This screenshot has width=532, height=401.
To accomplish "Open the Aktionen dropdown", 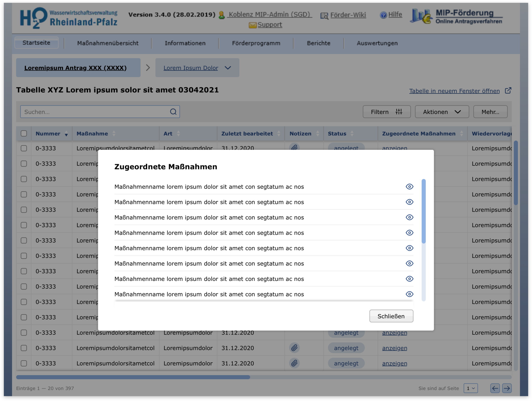I will pos(442,112).
